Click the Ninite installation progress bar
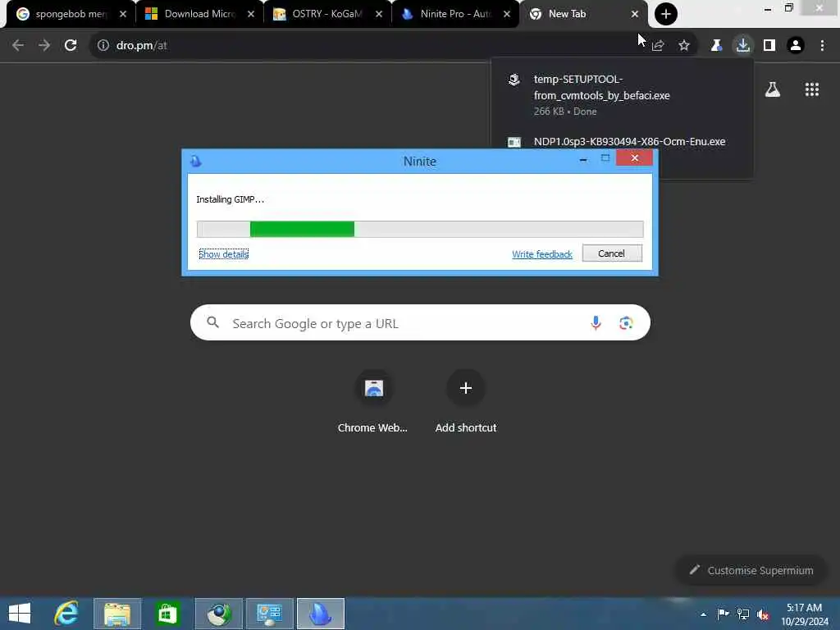This screenshot has width=840, height=630. pyautogui.click(x=420, y=229)
